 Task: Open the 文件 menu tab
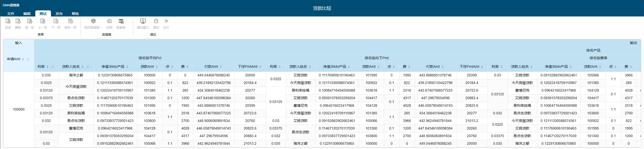[11, 14]
